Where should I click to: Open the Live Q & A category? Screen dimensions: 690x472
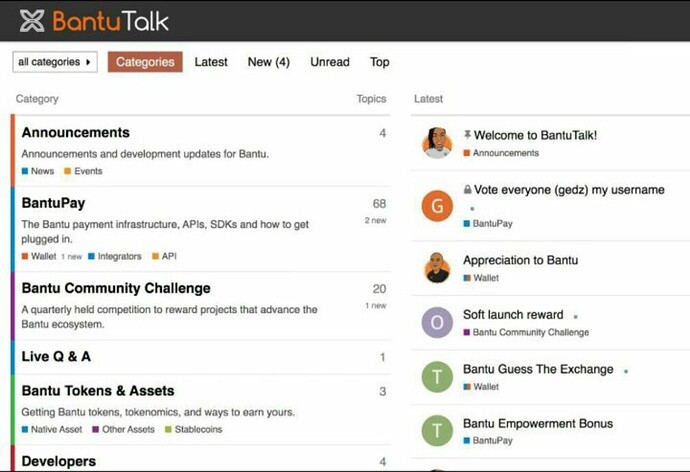coord(56,356)
